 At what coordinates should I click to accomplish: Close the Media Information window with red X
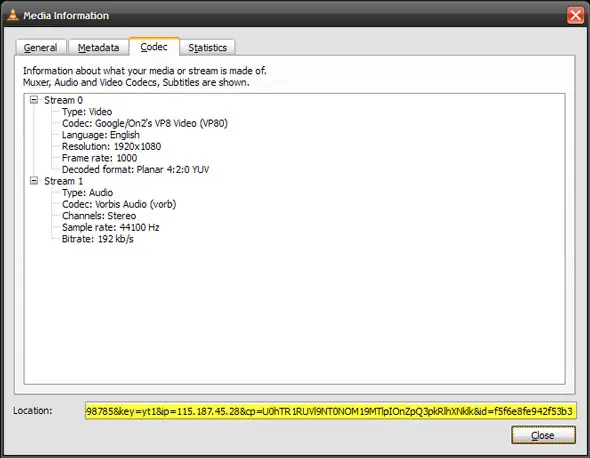pos(575,15)
